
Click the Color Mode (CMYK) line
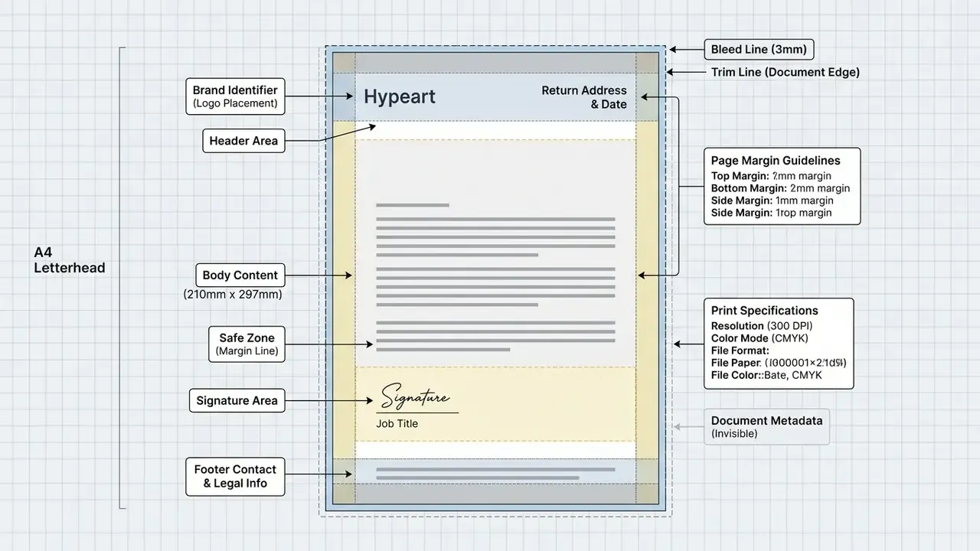point(759,338)
